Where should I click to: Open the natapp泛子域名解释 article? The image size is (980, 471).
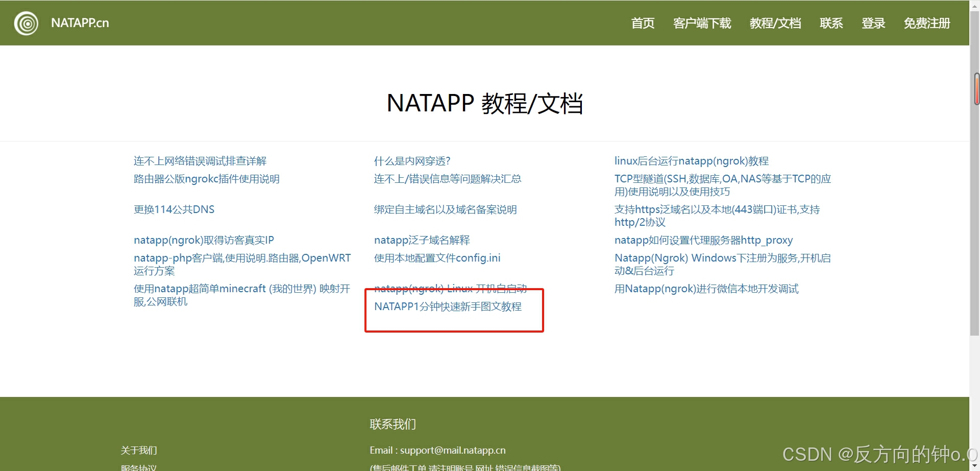(x=422, y=240)
